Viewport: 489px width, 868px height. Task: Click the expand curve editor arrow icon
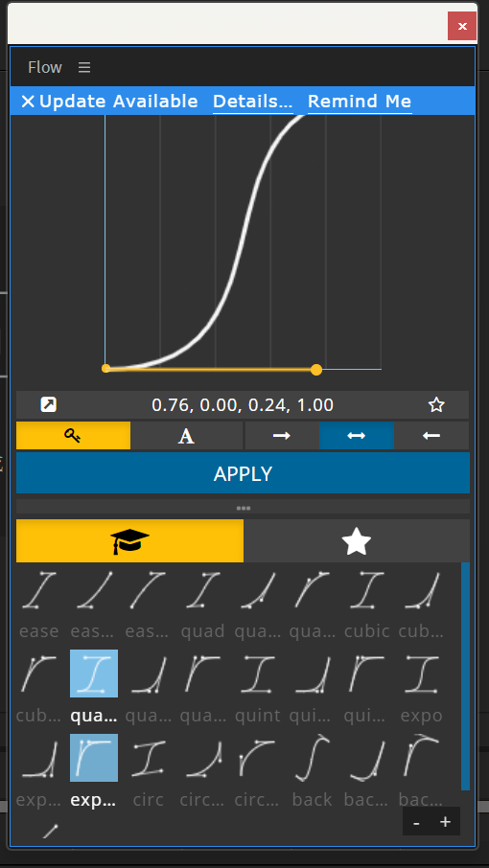49,404
